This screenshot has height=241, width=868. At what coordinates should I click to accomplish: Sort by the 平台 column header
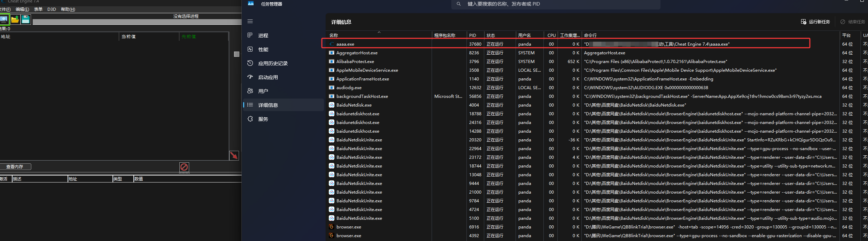(850, 35)
